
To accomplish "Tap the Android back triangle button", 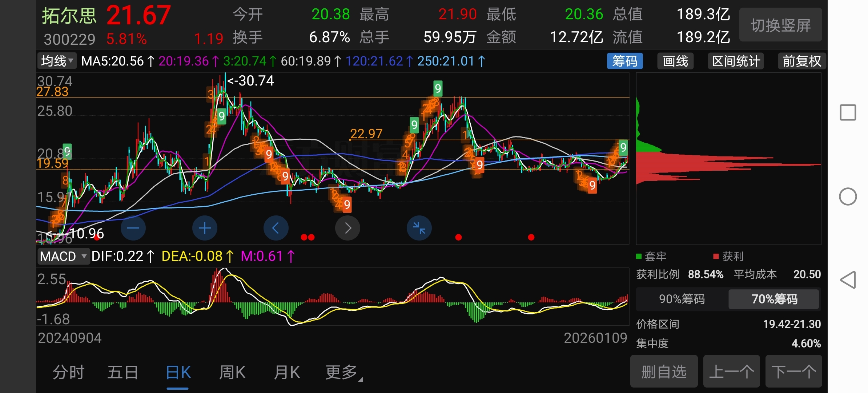I will (x=848, y=280).
